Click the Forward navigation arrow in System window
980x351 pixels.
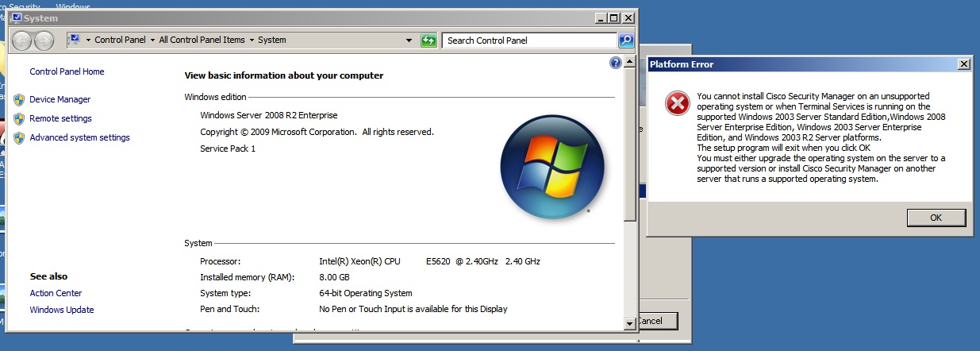click(44, 40)
